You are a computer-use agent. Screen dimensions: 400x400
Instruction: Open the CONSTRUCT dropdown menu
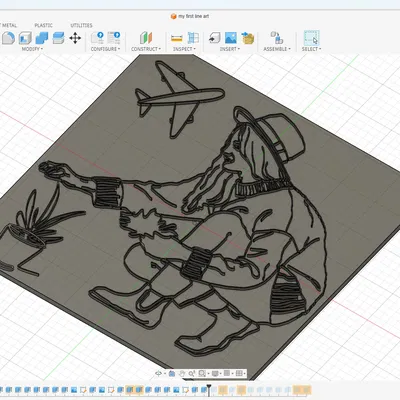[146, 49]
